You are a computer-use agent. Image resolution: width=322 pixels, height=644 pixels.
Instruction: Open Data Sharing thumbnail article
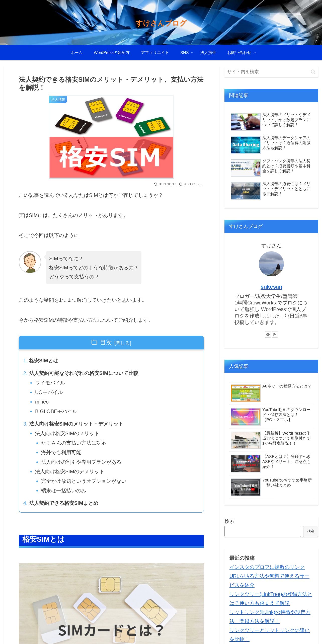coord(246,145)
